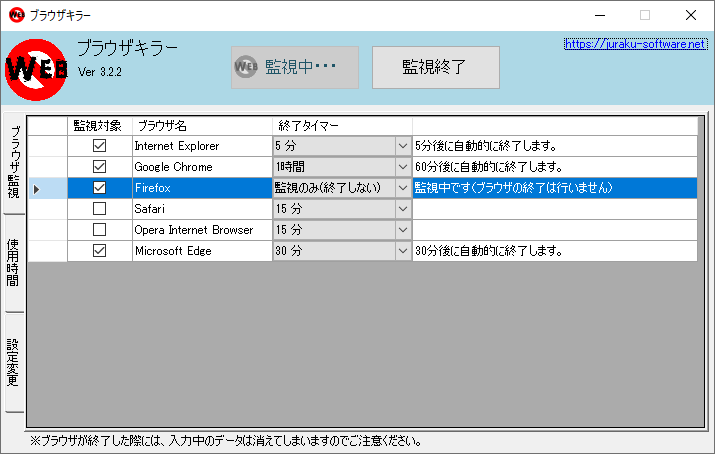715x454 pixels.
Task: Switch to the 使用時間 vertical tab
Action: coord(13,263)
